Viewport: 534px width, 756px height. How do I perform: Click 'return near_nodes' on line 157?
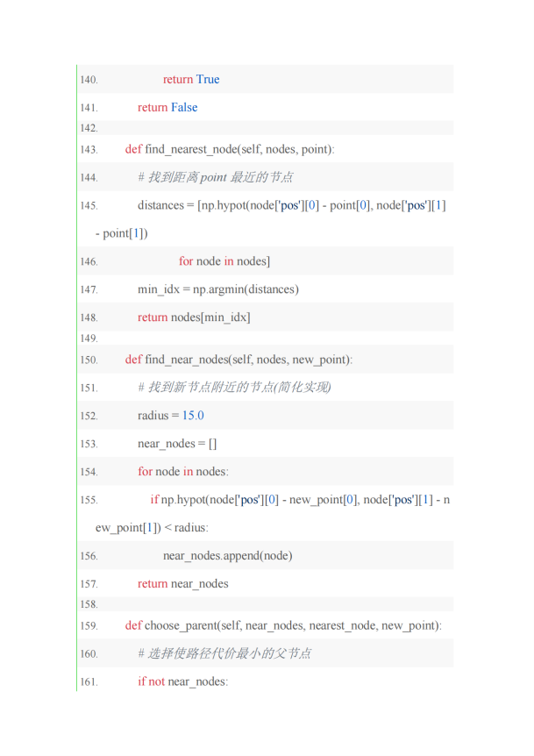(183, 583)
